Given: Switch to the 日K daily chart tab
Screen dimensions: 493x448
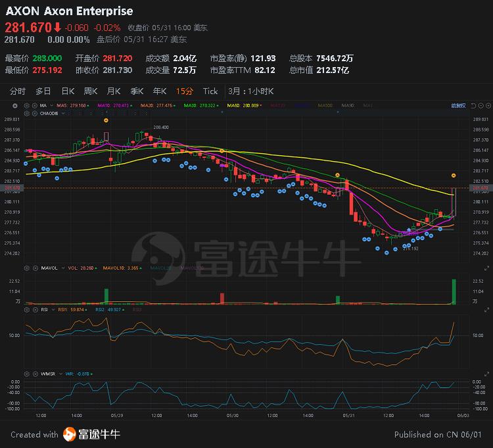Looking at the screenshot, I should [68, 91].
